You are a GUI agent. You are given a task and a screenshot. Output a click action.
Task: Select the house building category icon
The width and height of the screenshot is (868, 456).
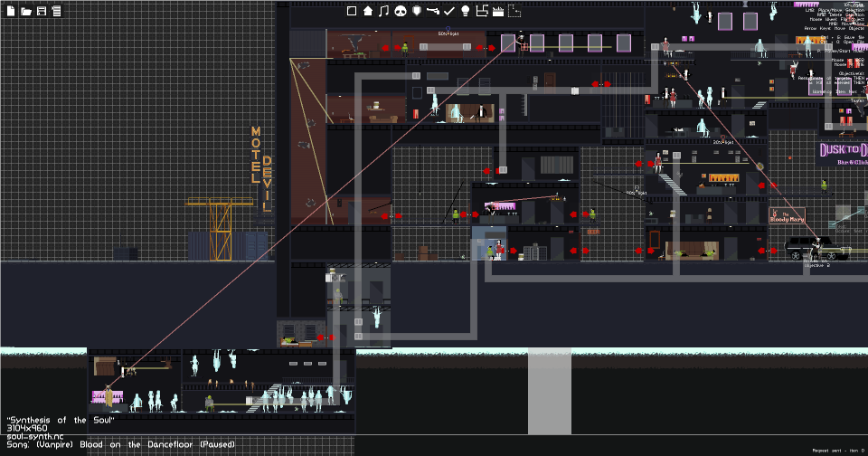pyautogui.click(x=368, y=11)
